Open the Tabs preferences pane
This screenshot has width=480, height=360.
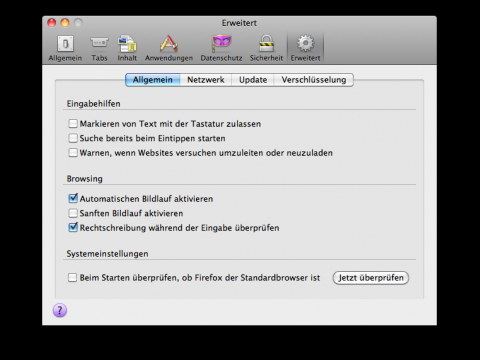[x=99, y=48]
